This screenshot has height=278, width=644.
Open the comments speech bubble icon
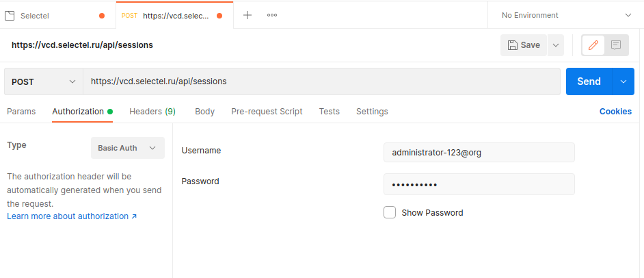pos(616,45)
